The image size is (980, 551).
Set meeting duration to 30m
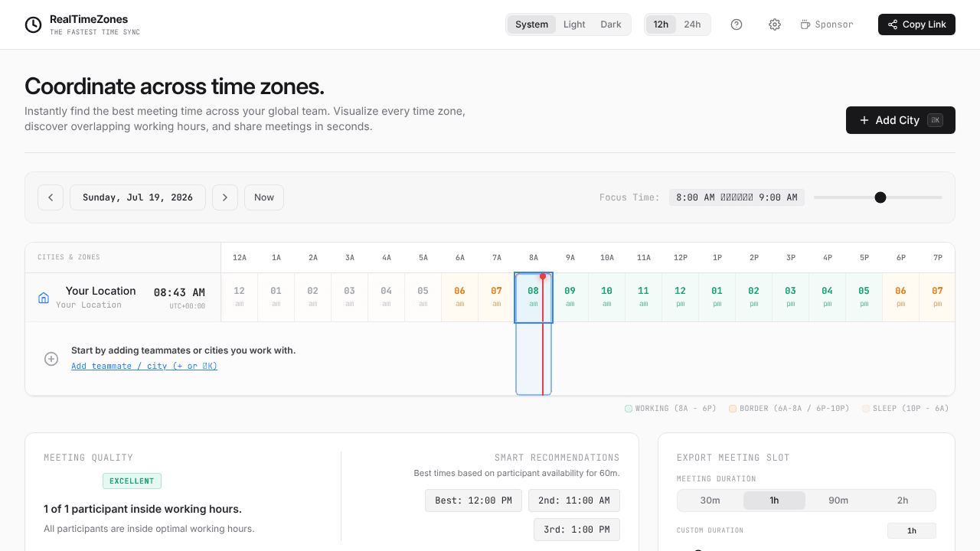710,500
